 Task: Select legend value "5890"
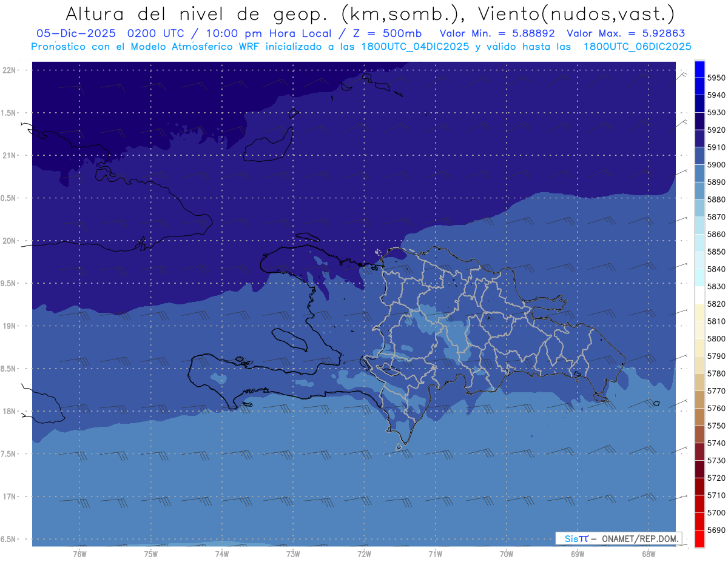717,182
